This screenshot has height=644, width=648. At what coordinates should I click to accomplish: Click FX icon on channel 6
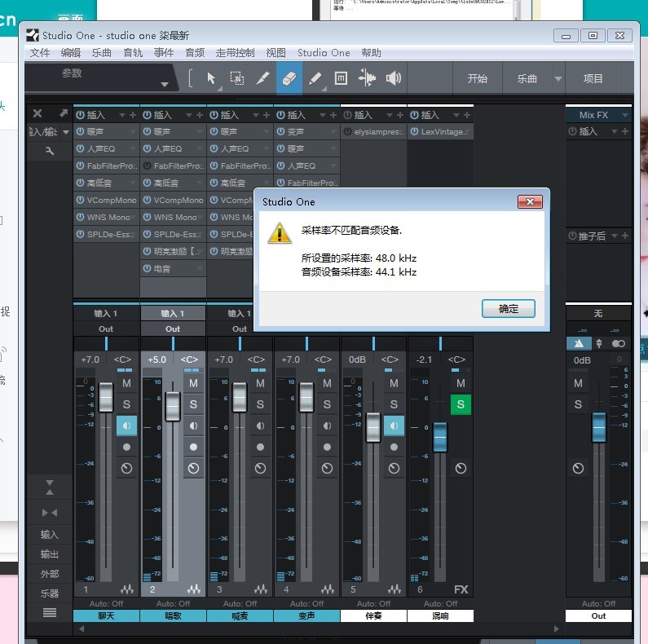461,589
